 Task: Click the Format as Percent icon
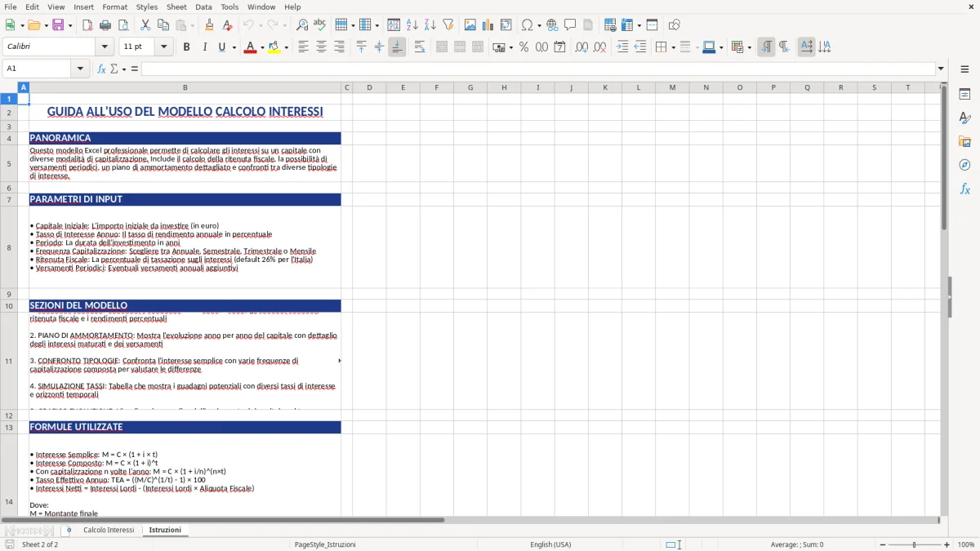(524, 47)
